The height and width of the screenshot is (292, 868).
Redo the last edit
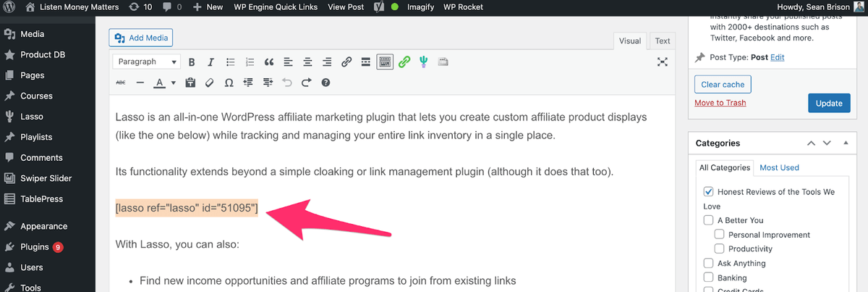pyautogui.click(x=307, y=83)
